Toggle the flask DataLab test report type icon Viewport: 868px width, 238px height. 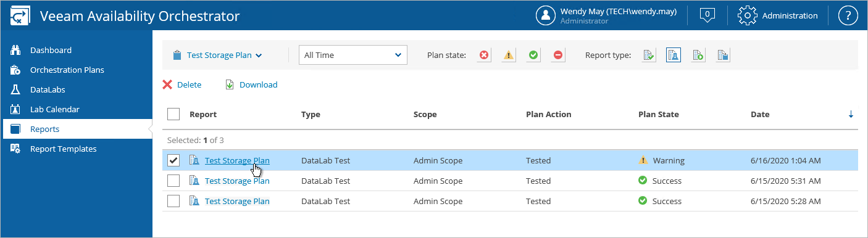674,55
